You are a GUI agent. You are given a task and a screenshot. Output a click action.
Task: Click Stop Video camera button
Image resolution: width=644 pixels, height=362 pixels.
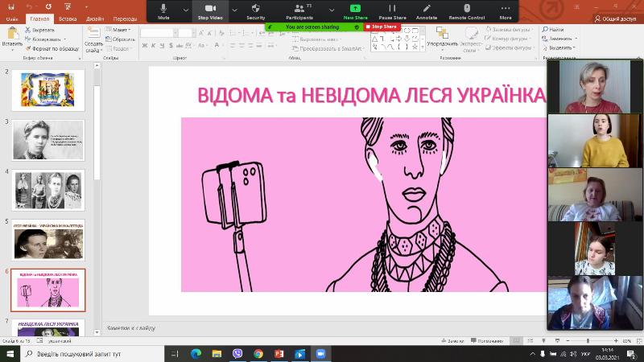click(210, 10)
